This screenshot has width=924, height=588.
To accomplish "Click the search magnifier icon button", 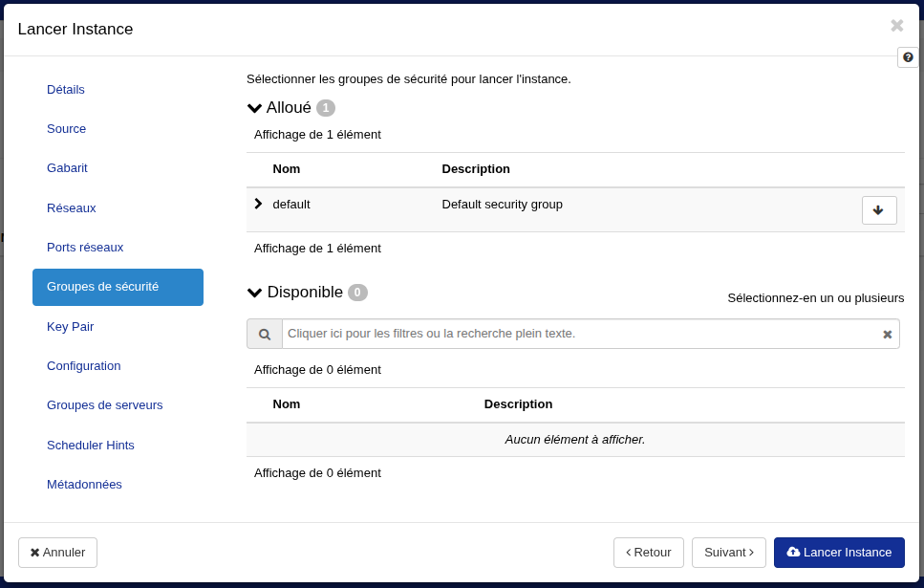I will tap(265, 335).
